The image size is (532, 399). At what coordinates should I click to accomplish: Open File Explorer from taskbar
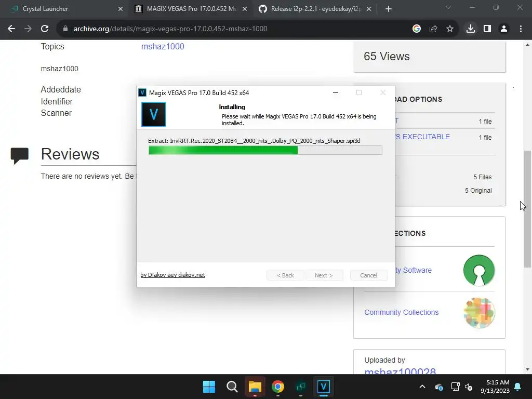tap(255, 387)
